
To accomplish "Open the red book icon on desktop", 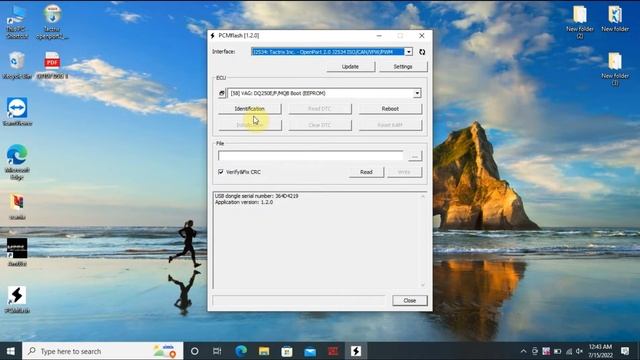I will pyautogui.click(x=17, y=207).
